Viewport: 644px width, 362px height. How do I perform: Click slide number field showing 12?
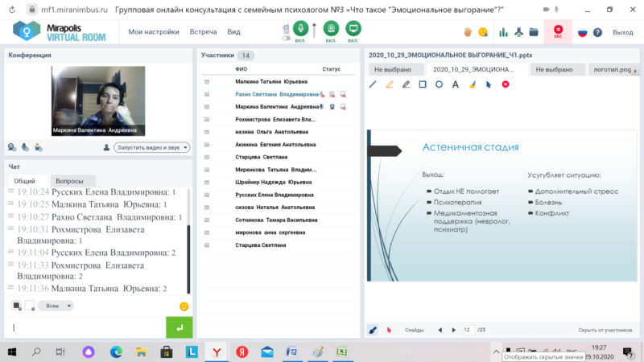[x=468, y=330]
